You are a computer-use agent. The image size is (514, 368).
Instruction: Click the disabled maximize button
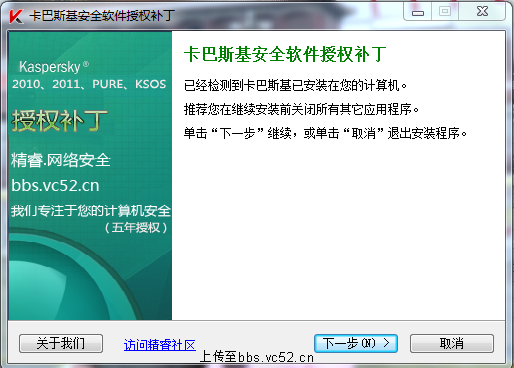pos(445,12)
